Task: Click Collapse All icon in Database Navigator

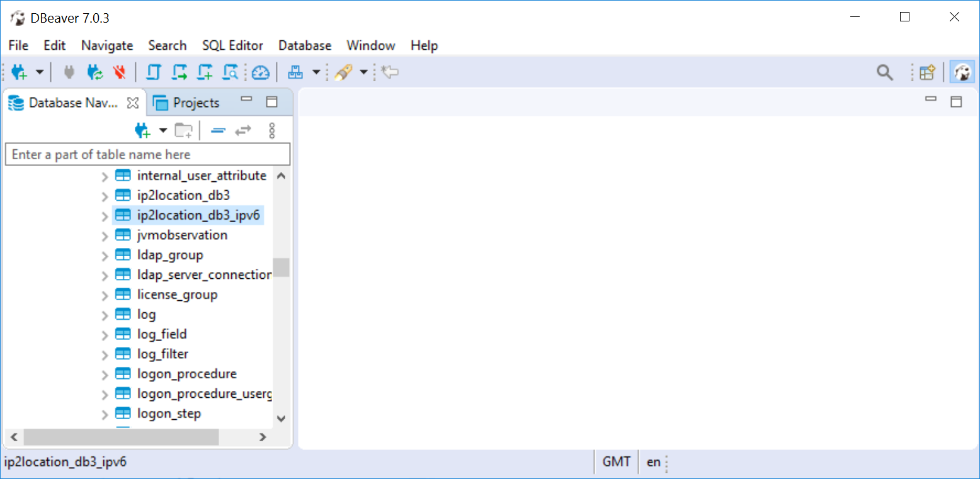Action: [218, 130]
